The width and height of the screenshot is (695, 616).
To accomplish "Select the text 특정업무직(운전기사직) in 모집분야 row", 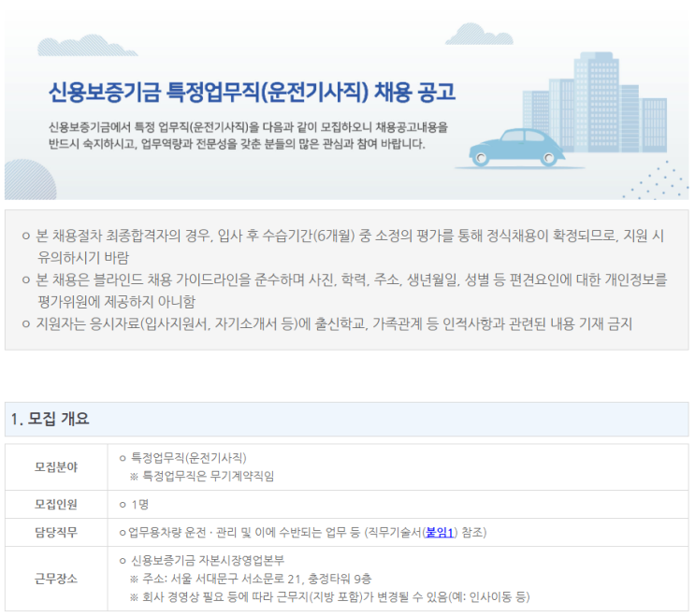I will [188, 458].
